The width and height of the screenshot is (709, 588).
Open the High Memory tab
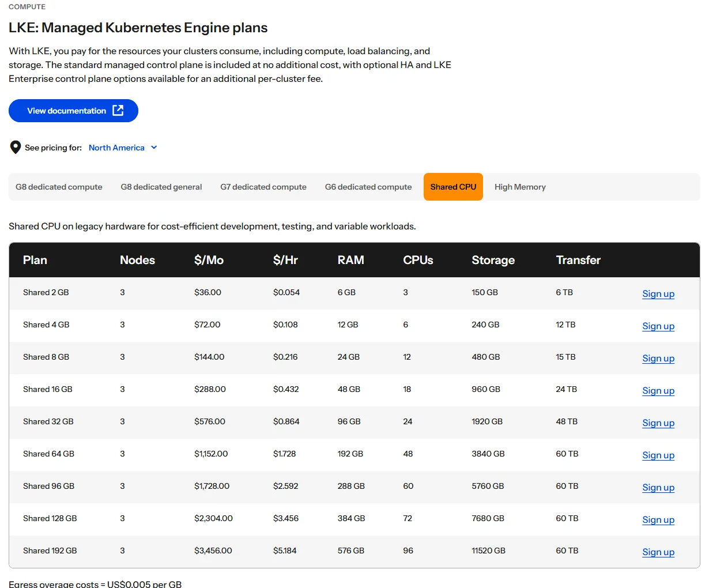click(x=520, y=187)
